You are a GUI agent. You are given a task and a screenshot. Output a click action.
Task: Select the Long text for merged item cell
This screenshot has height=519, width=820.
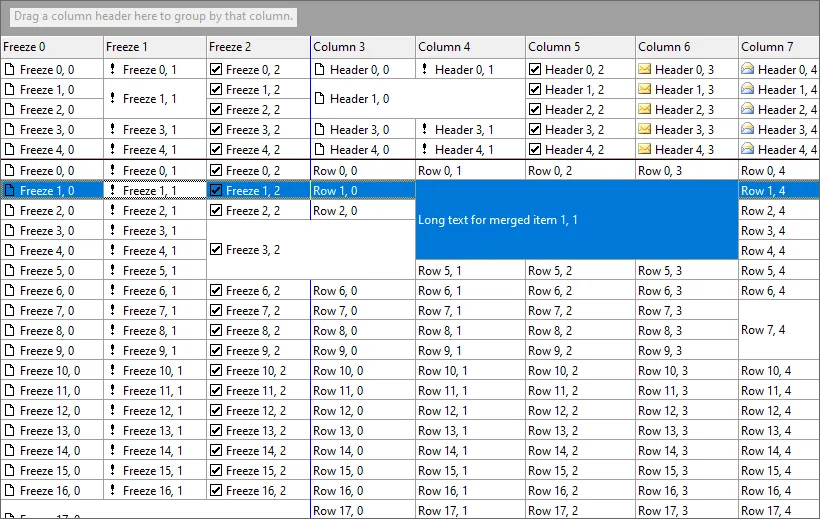point(576,220)
